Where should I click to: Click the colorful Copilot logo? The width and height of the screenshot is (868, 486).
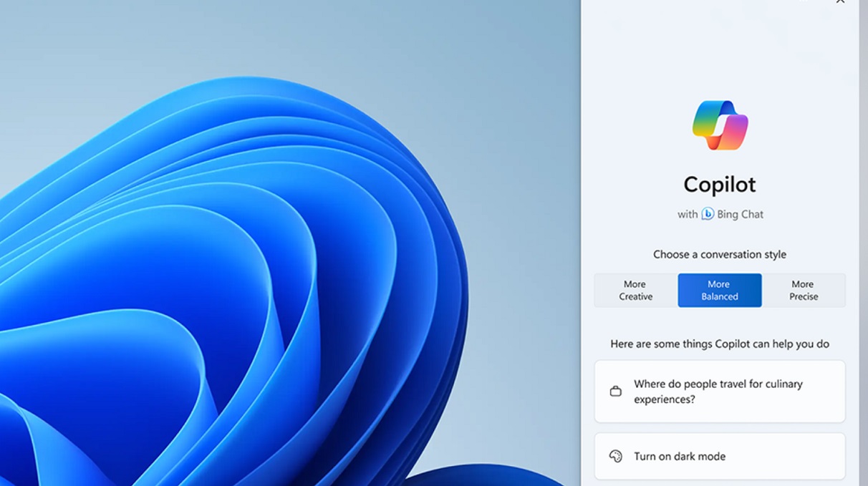720,125
